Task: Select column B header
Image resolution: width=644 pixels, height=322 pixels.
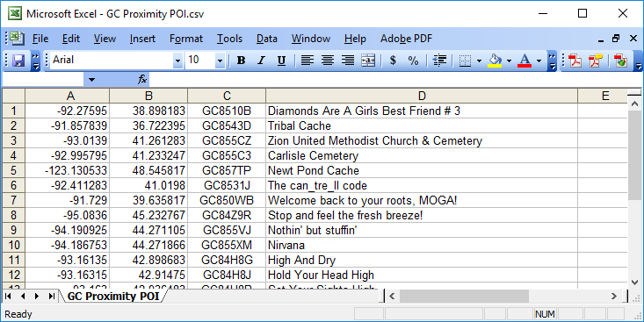Action: [x=148, y=96]
